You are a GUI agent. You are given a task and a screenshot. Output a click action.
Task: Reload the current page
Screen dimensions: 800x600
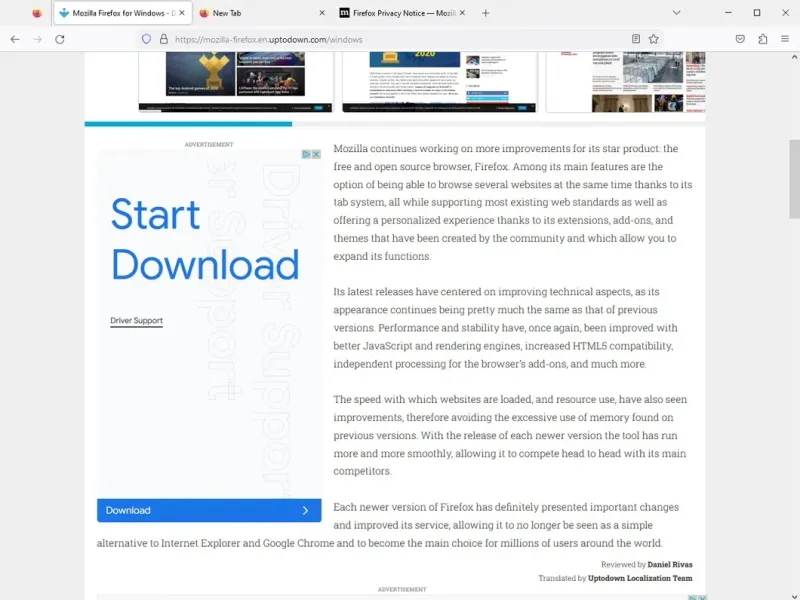tap(60, 39)
